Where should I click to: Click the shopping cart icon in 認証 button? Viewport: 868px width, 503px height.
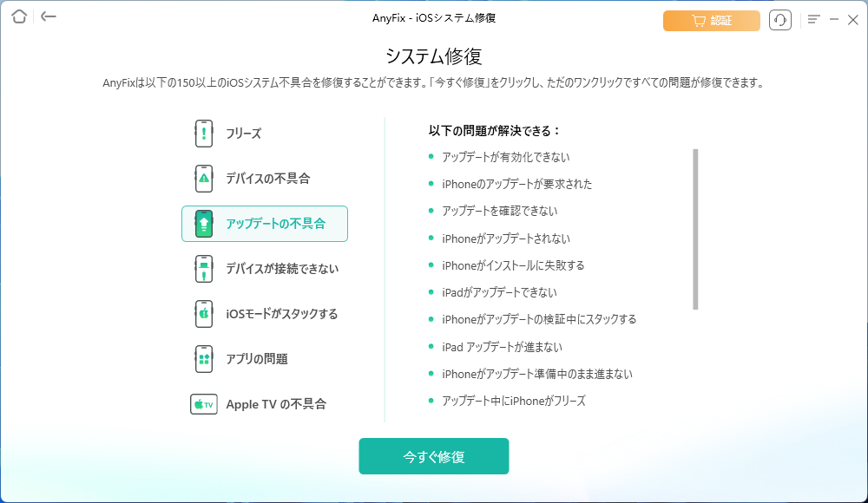pyautogui.click(x=699, y=21)
